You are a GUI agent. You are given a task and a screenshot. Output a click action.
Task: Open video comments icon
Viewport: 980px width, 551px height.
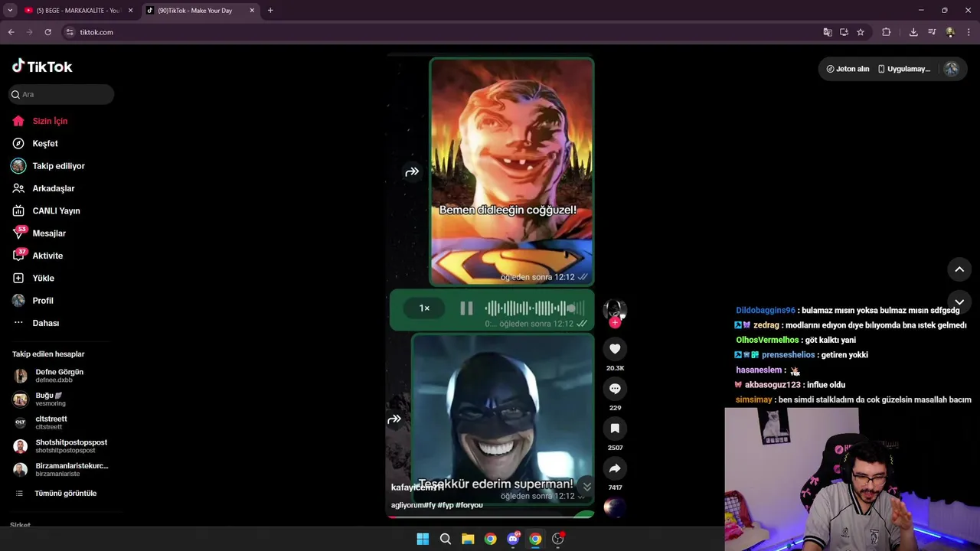point(615,389)
